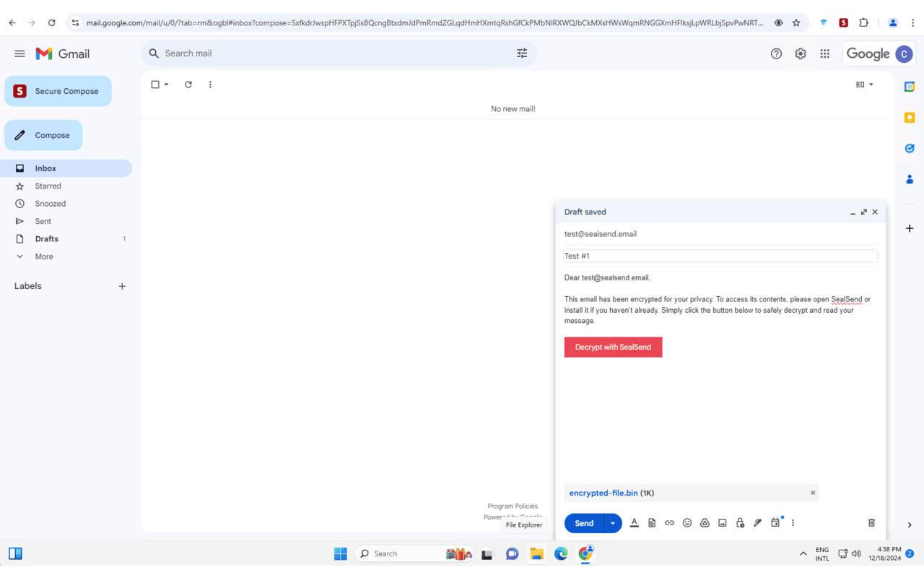Open Google Tasks in the side panel

(910, 148)
